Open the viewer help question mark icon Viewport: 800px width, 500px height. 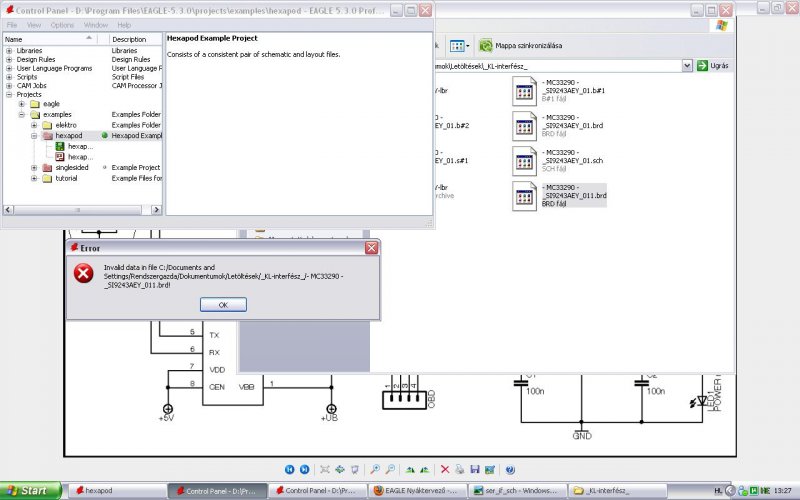510,469
